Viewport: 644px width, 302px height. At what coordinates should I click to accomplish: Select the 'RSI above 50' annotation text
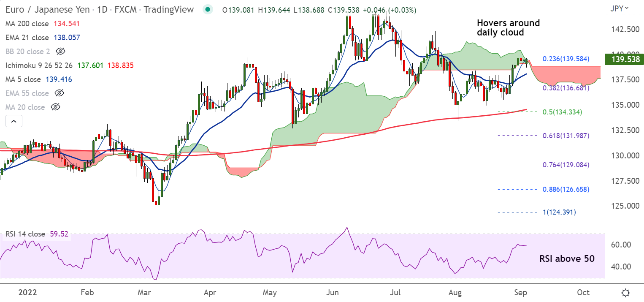click(567, 258)
